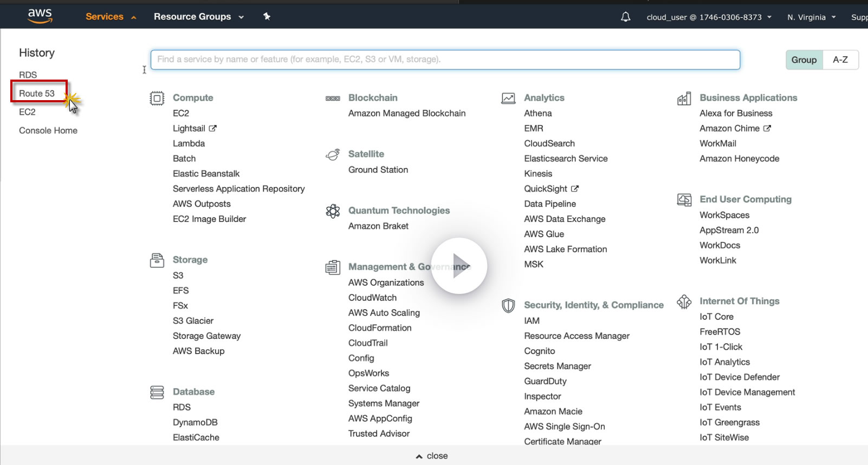Expand the Resource Groups dropdown
The height and width of the screenshot is (465, 868).
point(198,17)
